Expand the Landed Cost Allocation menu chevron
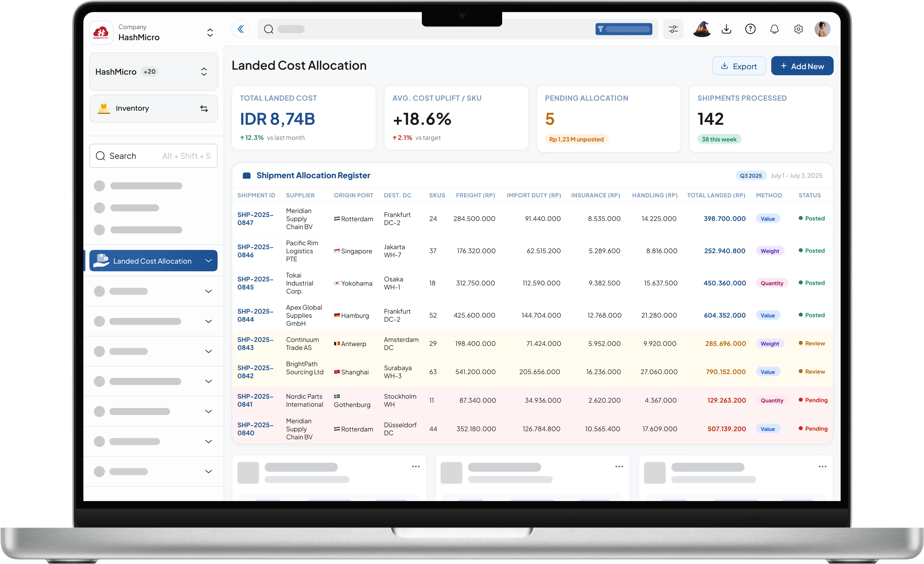924x564 pixels. [x=208, y=261]
